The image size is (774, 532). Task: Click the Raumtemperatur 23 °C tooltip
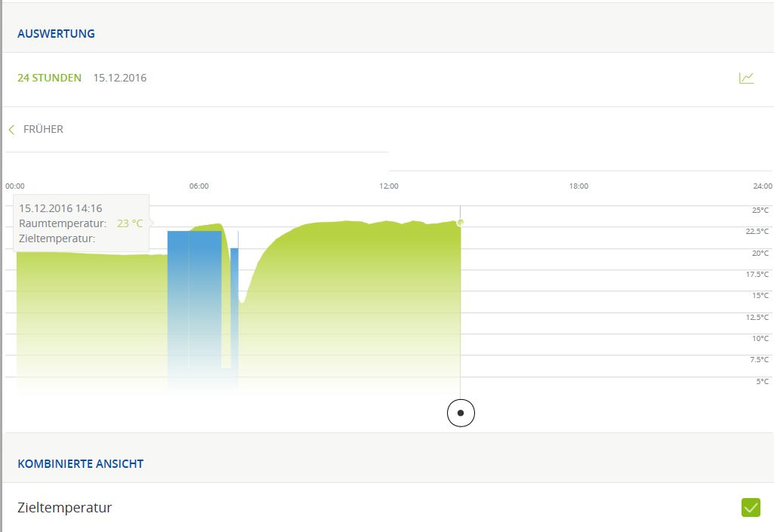81,223
